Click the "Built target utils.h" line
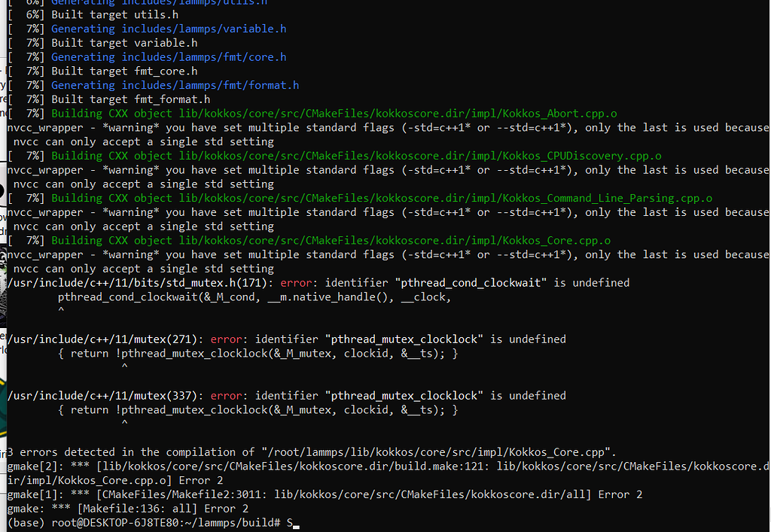 click(x=125, y=15)
